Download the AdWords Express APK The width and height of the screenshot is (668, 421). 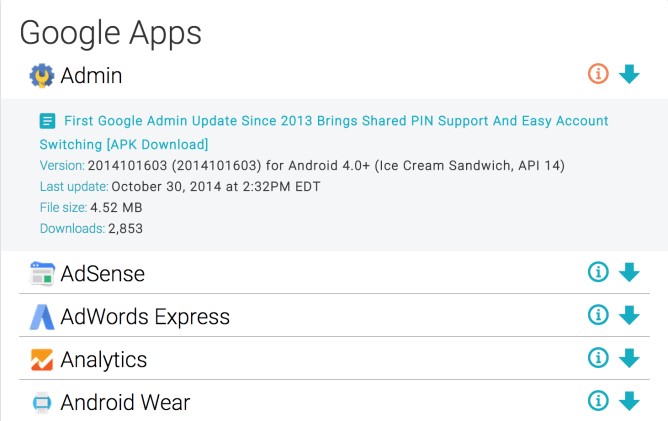(629, 315)
